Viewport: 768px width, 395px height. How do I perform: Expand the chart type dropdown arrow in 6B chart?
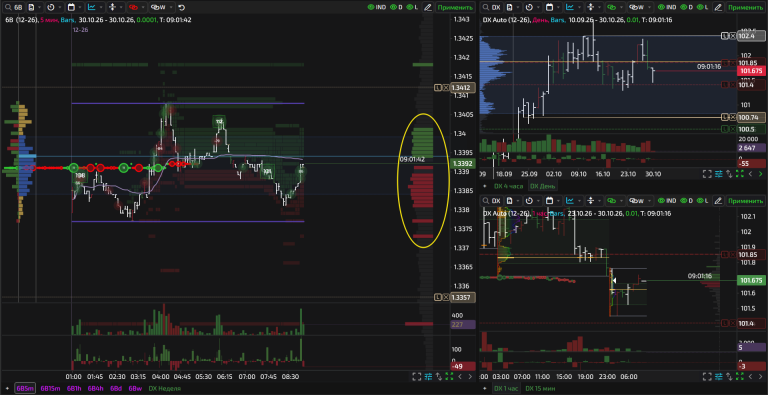(101, 7)
